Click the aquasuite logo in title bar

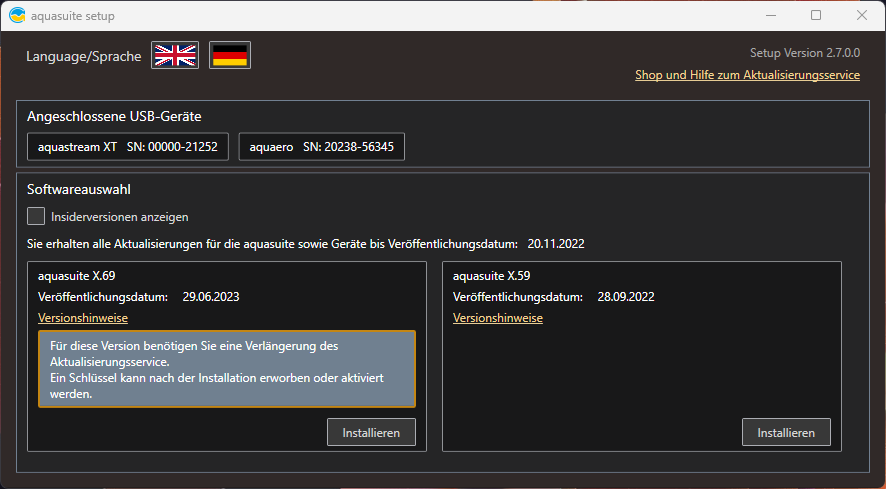(18, 15)
